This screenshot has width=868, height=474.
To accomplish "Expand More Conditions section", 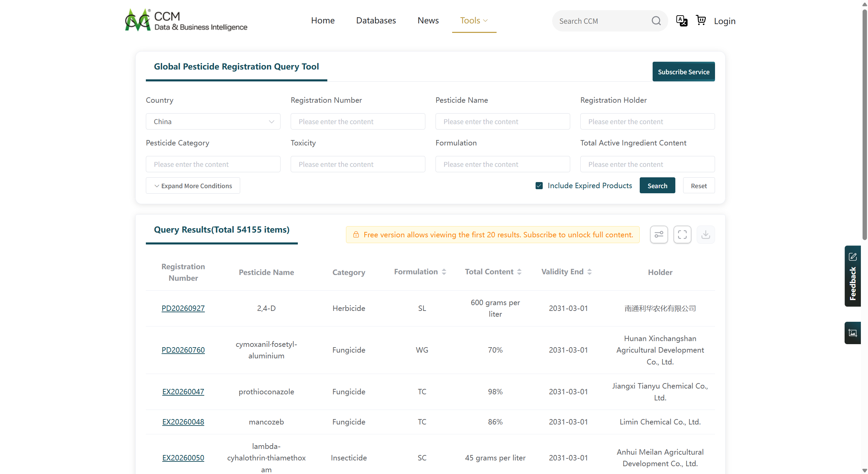I will [193, 186].
